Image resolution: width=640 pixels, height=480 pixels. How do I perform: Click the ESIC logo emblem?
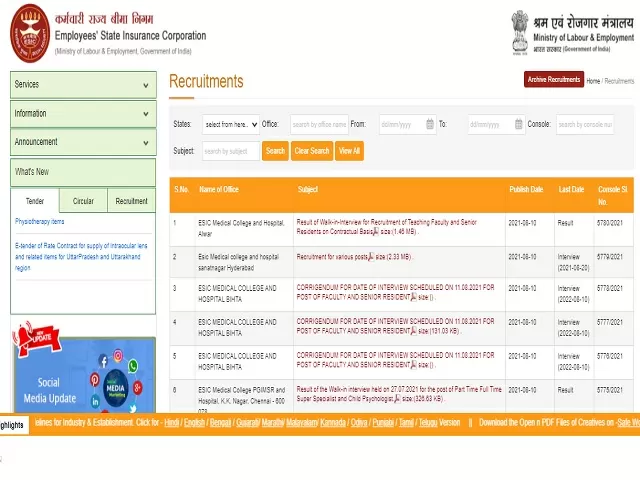[x=28, y=33]
